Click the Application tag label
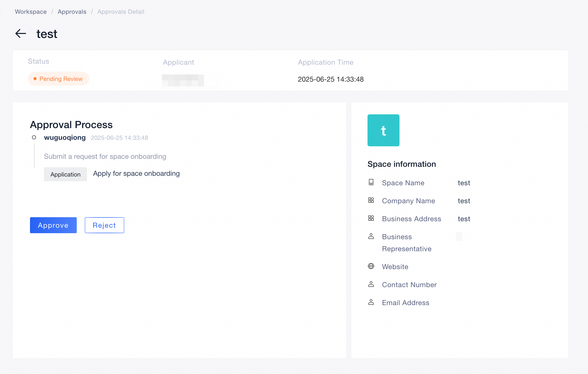Image resolution: width=588 pixels, height=374 pixels. 65,174
